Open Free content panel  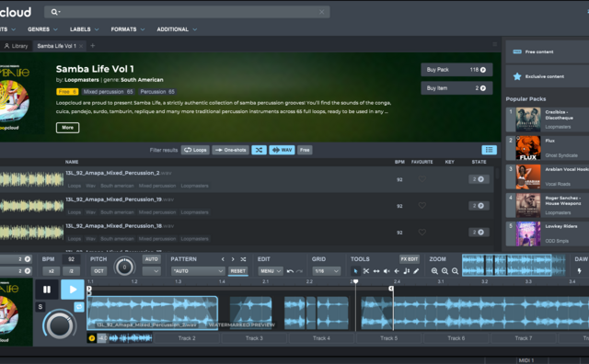547,51
